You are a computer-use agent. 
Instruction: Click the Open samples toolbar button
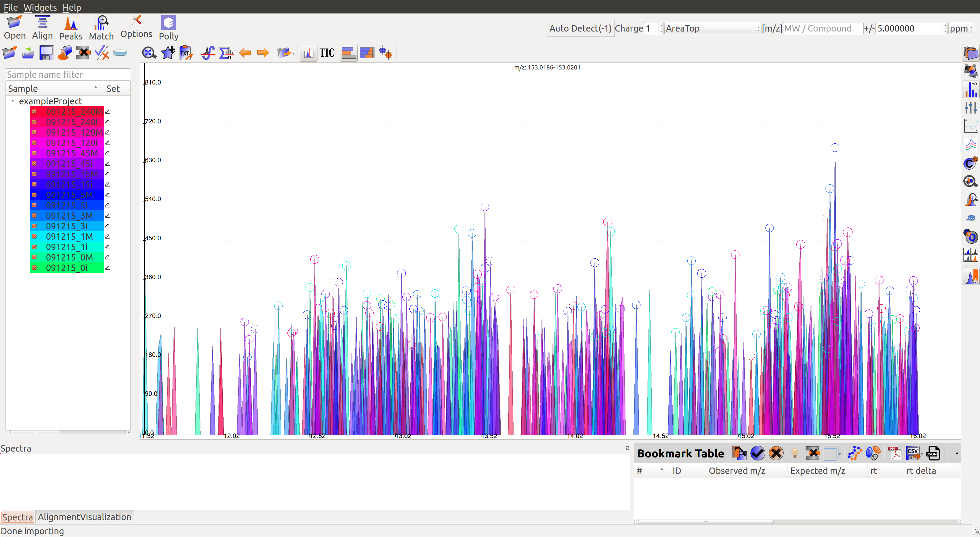click(14, 28)
